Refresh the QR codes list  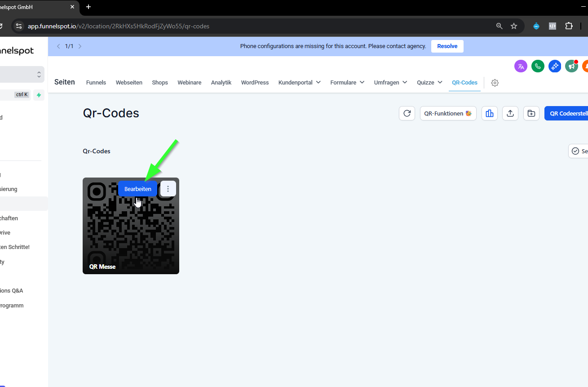pyautogui.click(x=407, y=113)
